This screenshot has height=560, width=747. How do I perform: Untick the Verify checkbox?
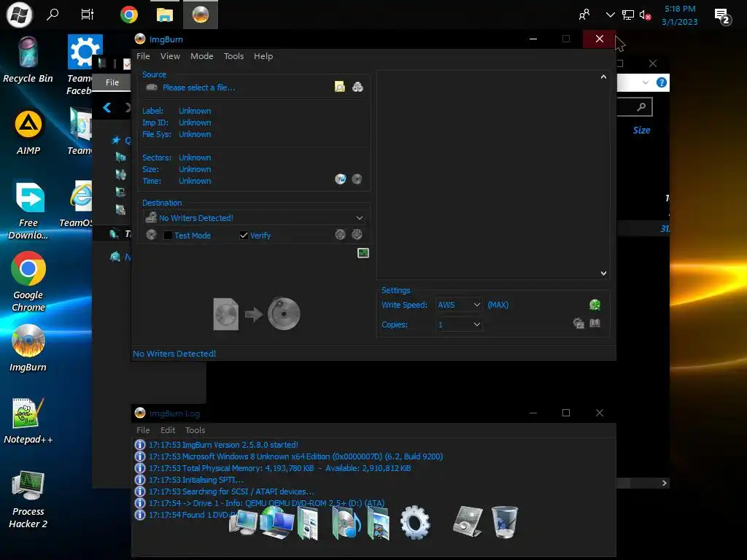[x=244, y=236]
